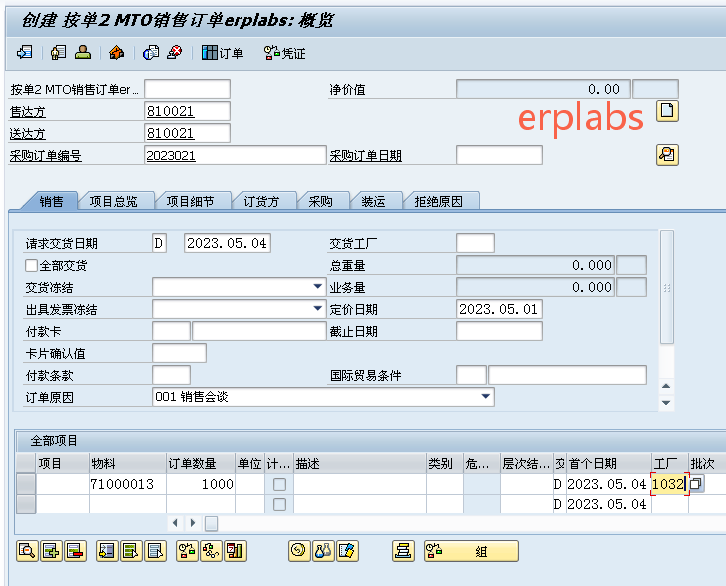Image resolution: width=726 pixels, height=586 pixels.
Task: Expand the 出具发票冻结 dropdown
Action: 318,308
